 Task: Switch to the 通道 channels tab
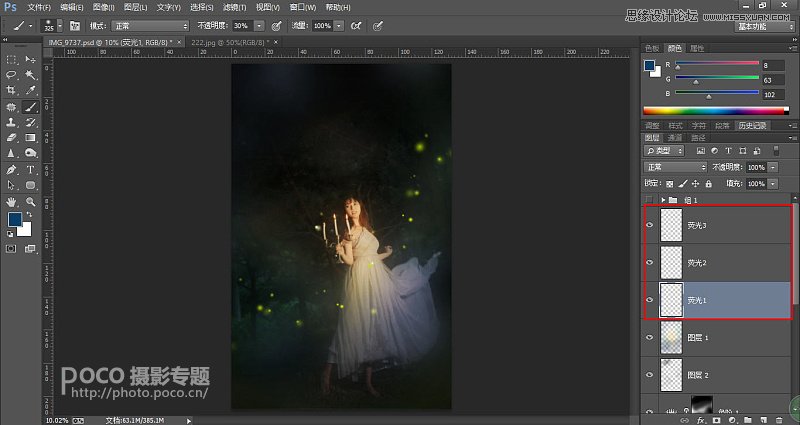[676, 137]
